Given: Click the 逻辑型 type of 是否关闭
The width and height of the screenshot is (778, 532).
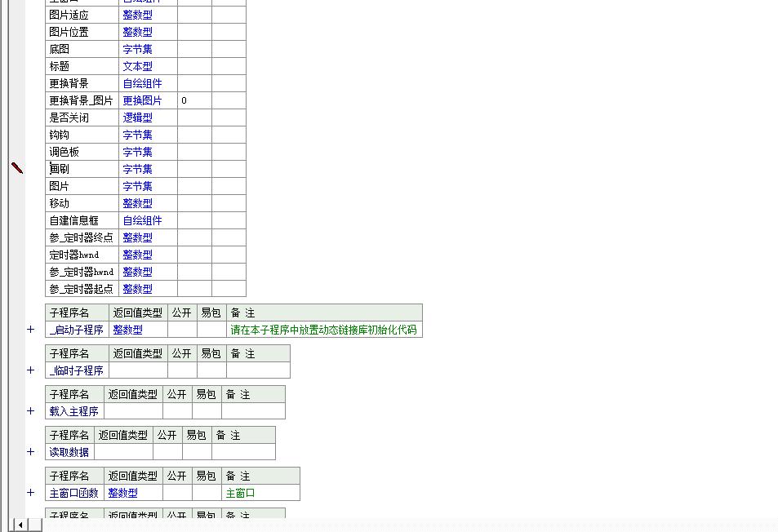Looking at the screenshot, I should (137, 118).
